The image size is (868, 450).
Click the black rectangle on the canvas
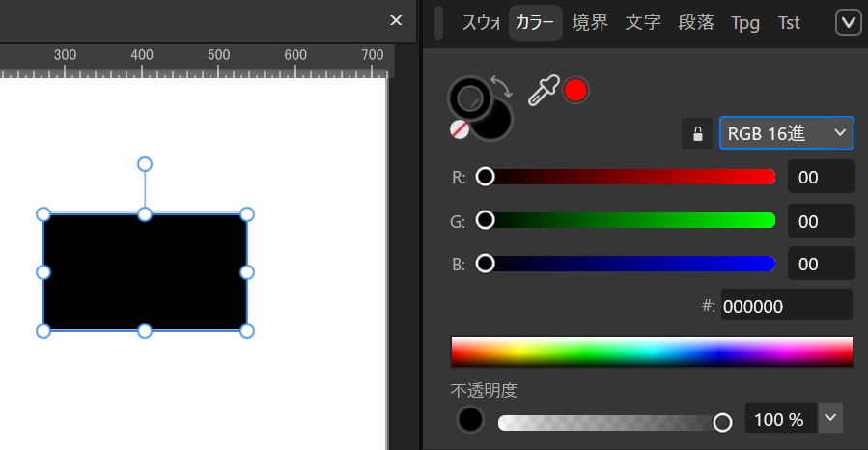(145, 272)
